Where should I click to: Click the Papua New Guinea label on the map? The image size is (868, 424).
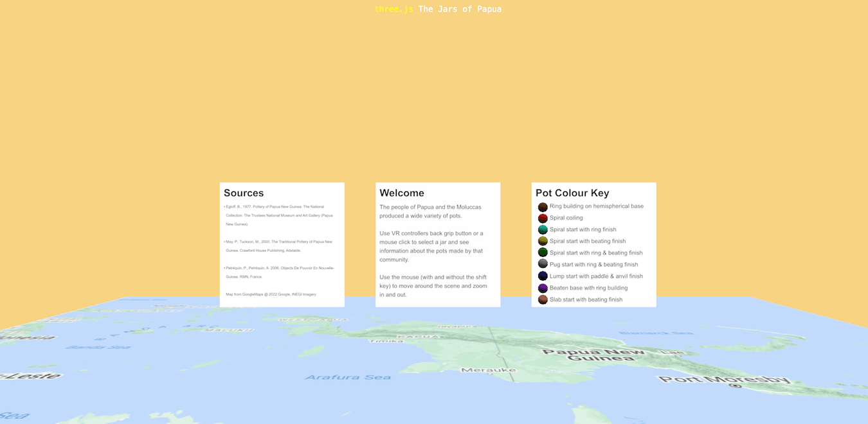593,356
